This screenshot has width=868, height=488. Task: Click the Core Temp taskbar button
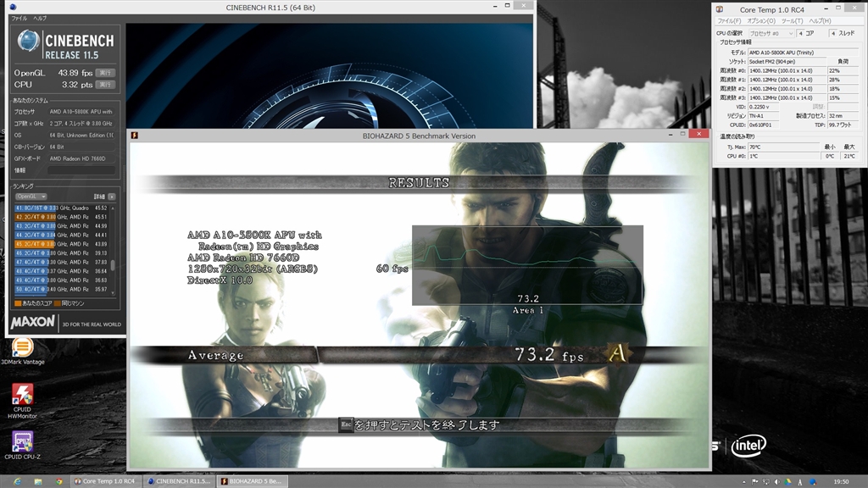pyautogui.click(x=104, y=481)
